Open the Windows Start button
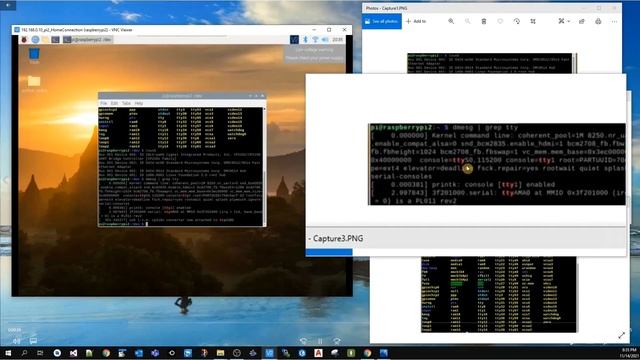The image size is (640, 360). (x=8, y=353)
